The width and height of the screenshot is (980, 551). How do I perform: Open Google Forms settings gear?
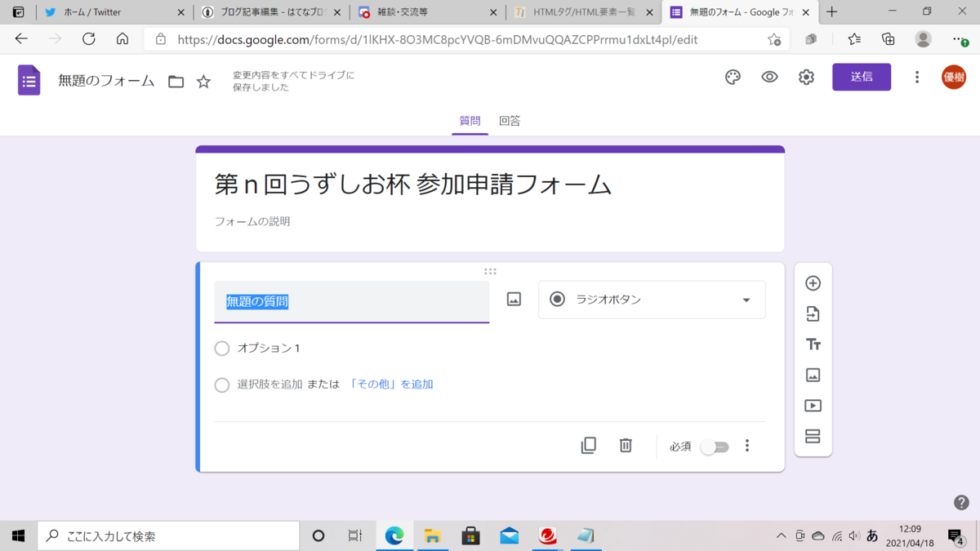(x=806, y=77)
